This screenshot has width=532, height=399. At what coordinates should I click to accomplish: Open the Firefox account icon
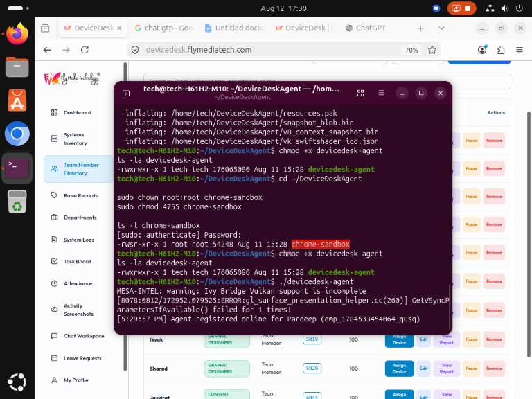point(482,50)
